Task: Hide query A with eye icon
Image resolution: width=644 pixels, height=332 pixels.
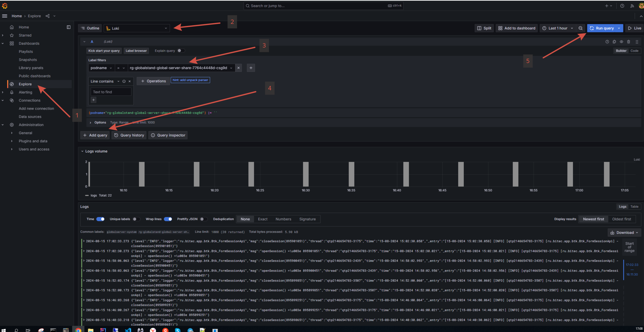Action: click(621, 42)
